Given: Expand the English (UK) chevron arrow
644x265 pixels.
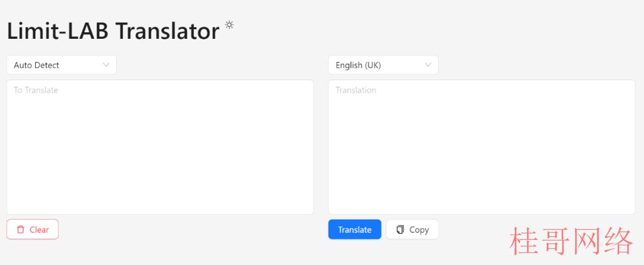Looking at the screenshot, I should [428, 65].
